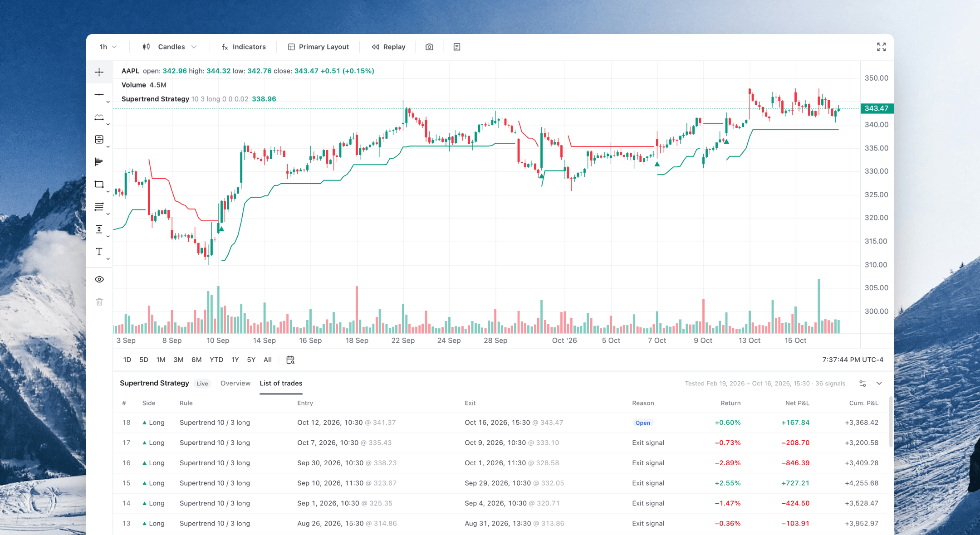The image size is (980, 535).
Task: Click trade 15 entry Sep 10, 2026, 11:30
Action: (x=330, y=483)
